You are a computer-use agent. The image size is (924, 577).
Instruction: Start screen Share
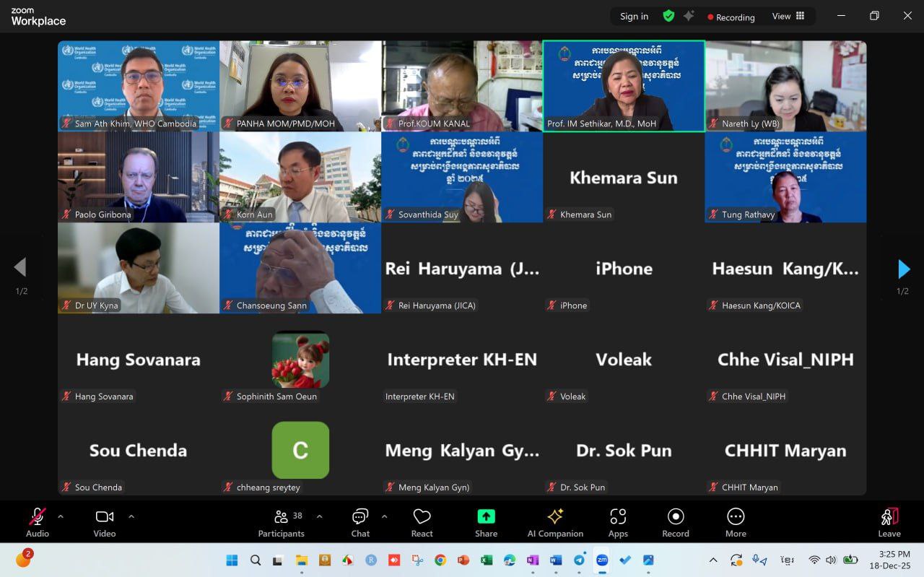[x=486, y=523]
